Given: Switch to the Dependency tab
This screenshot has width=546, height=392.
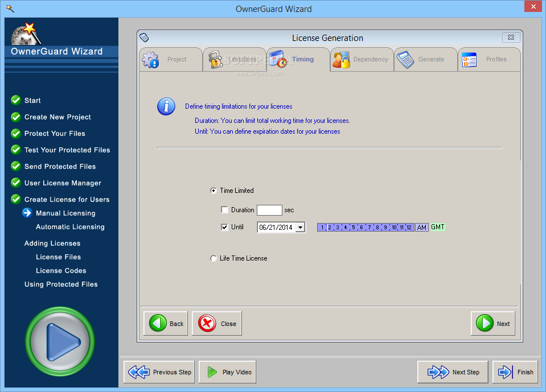Looking at the screenshot, I should [x=362, y=60].
